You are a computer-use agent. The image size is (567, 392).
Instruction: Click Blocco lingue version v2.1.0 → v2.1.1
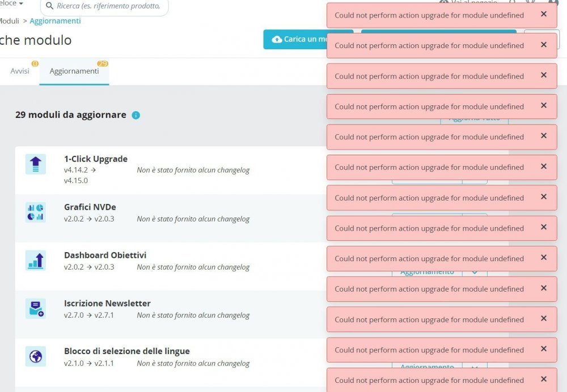[x=89, y=363]
